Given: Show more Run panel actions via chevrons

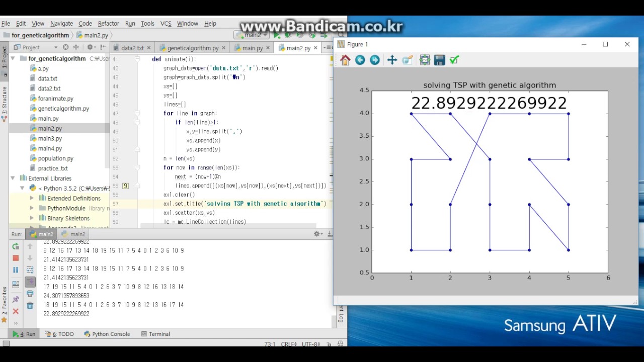Looking at the screenshot, I should (16, 323).
